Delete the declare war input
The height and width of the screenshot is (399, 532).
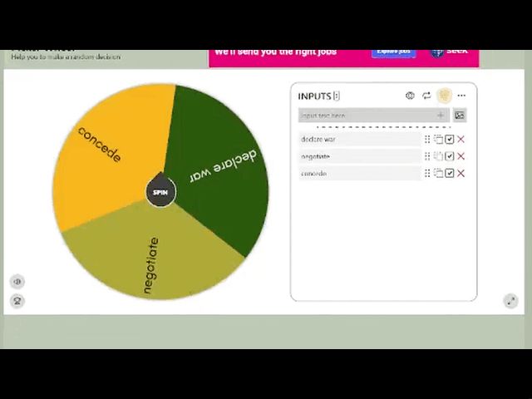coord(461,139)
